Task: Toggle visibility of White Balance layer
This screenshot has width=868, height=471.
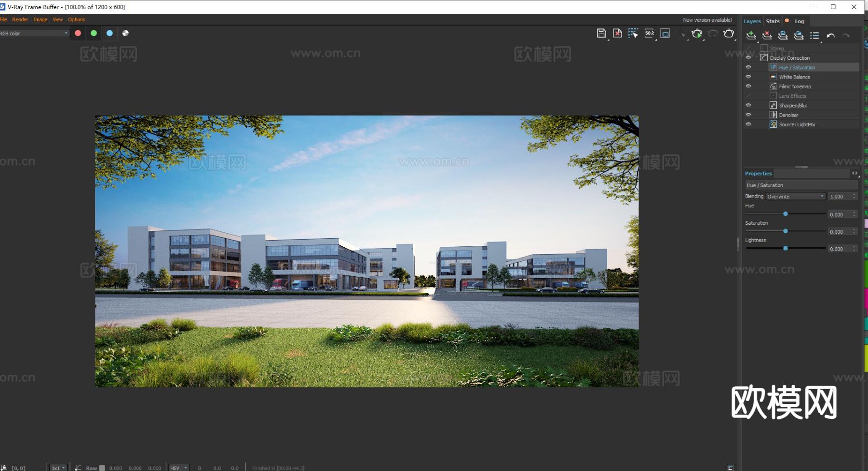Action: 748,77
